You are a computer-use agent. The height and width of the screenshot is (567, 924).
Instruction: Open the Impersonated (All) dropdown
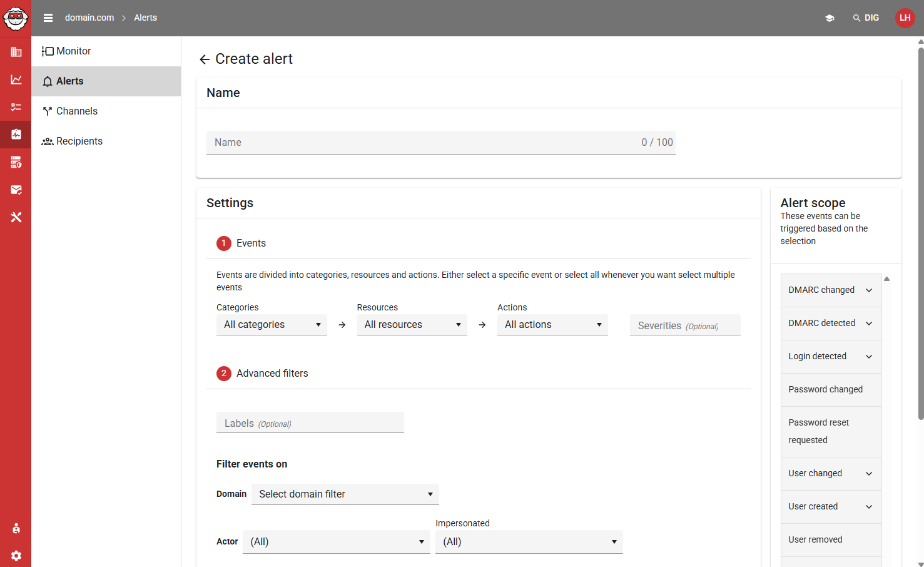coord(529,541)
